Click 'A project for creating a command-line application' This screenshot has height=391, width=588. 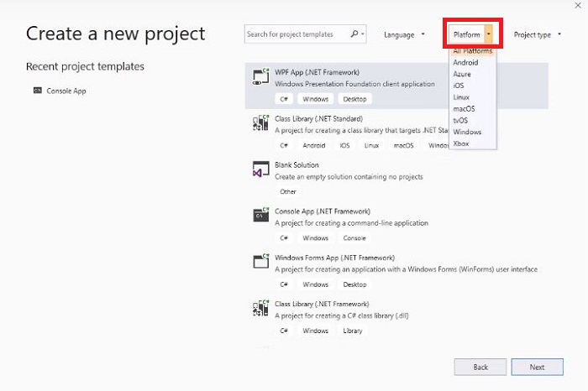click(351, 223)
